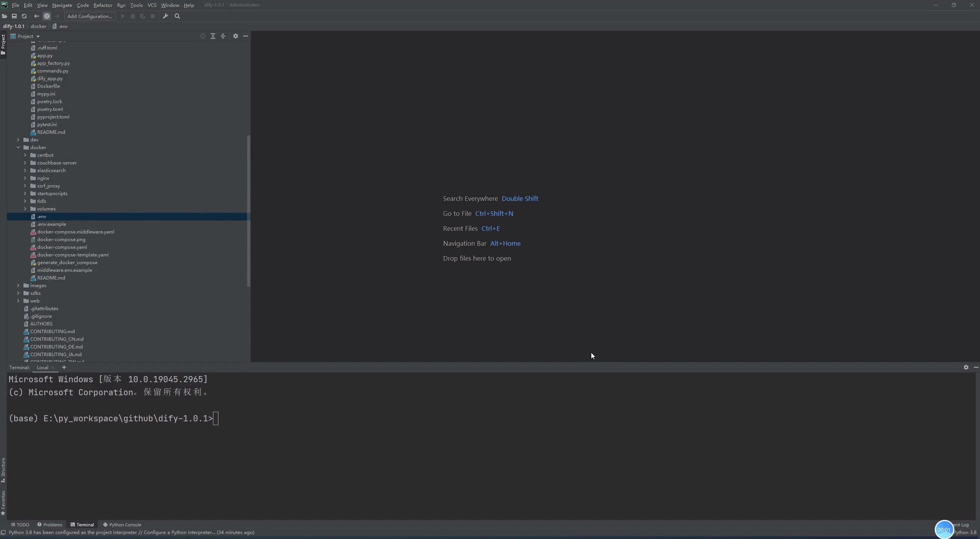Switch to the Python Console tab
Image resolution: width=980 pixels, height=539 pixels.
click(x=122, y=524)
